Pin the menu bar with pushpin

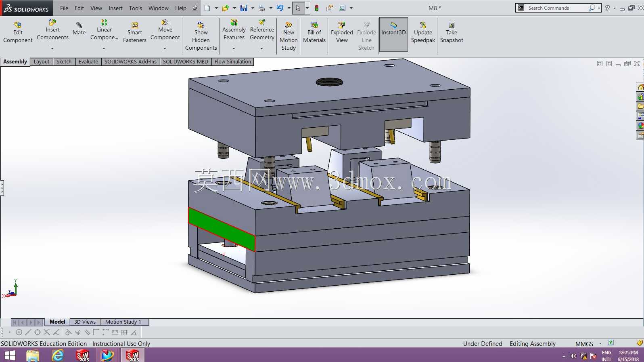195,8
